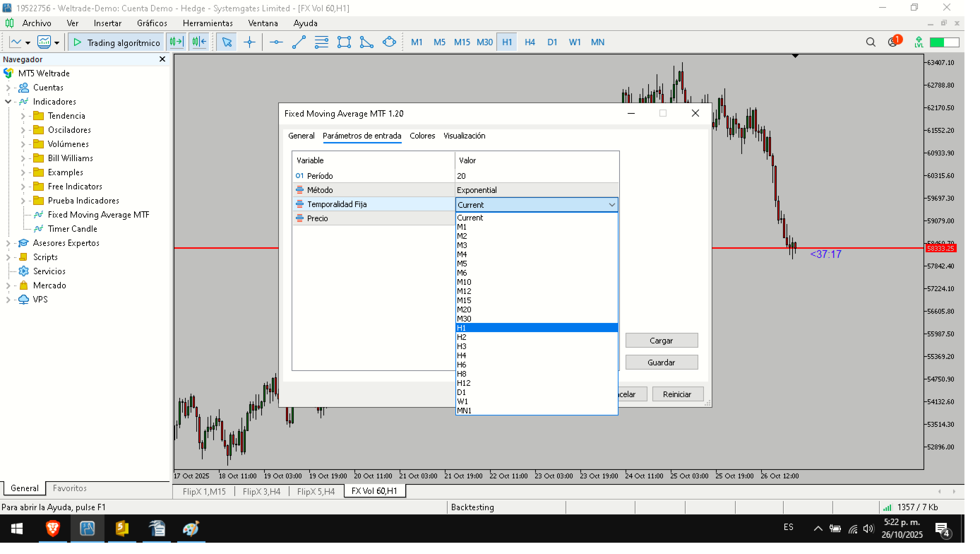Image resolution: width=980 pixels, height=554 pixels.
Task: Click the Reiniciar button
Action: coord(678,394)
